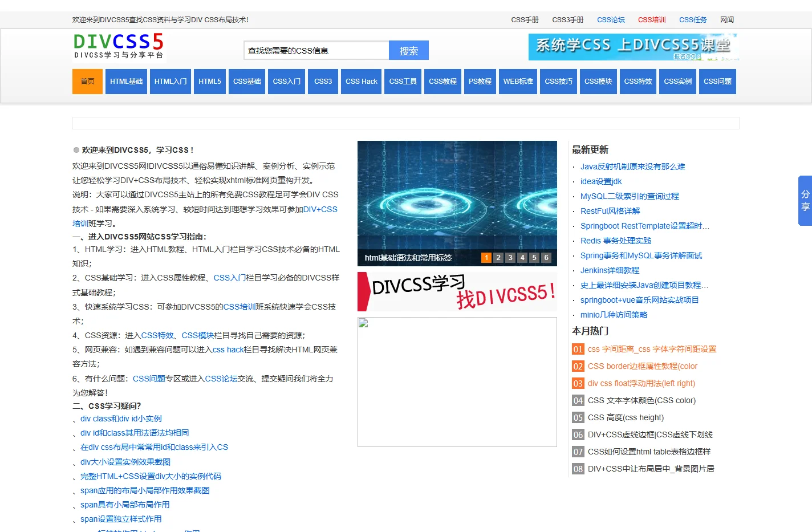Viewport: 812px width, 532px height.
Task: Go to slide 6 in the carousel
Action: (546, 258)
